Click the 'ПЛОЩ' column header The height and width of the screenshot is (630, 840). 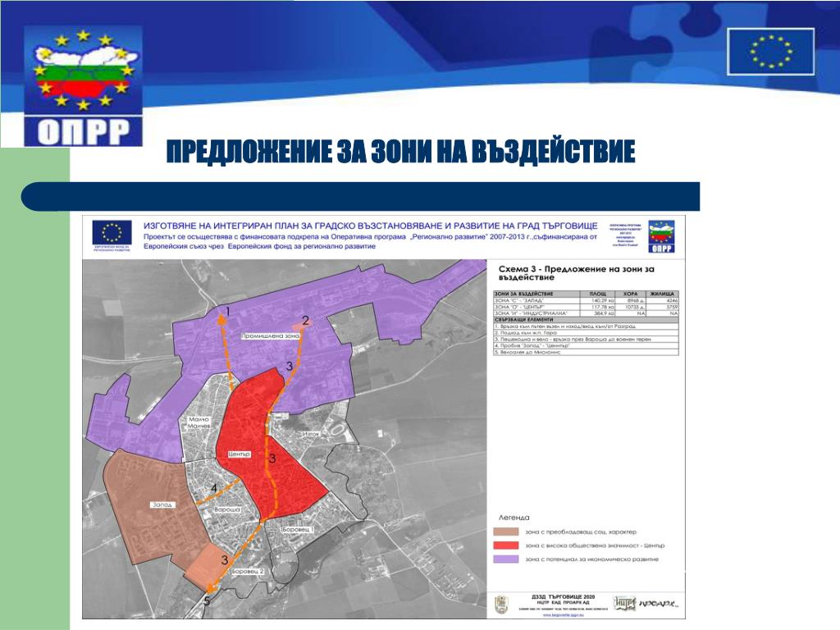tap(598, 294)
